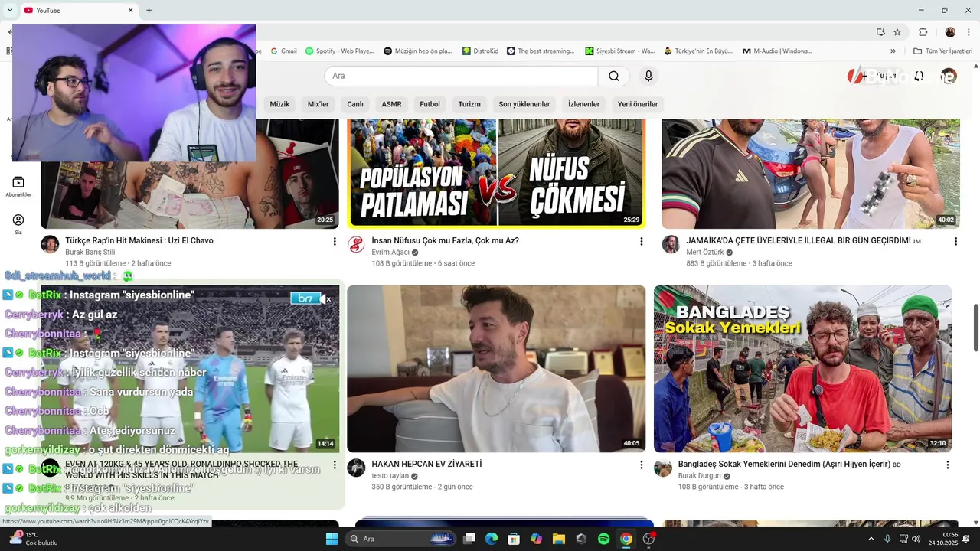This screenshot has height=551, width=980.
Task: Open testo taylan channel avatar
Action: click(356, 468)
